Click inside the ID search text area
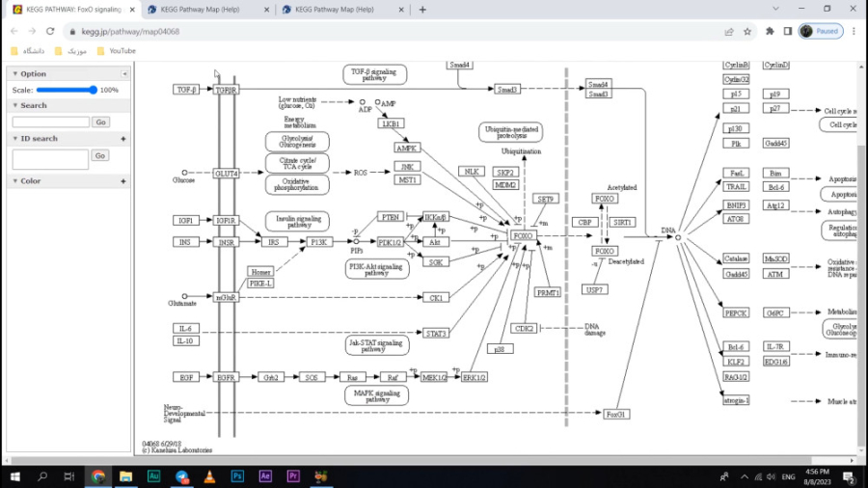 [50, 159]
